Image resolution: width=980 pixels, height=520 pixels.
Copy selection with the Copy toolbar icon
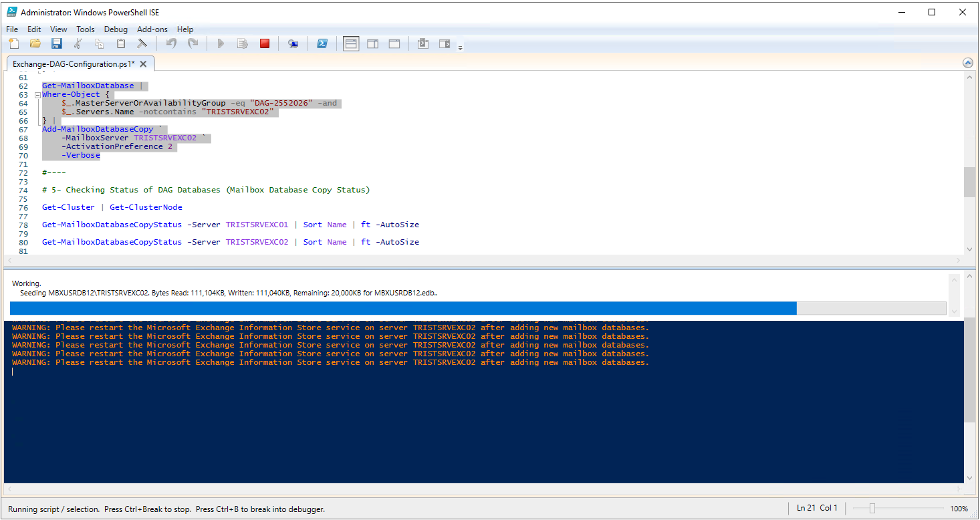100,44
